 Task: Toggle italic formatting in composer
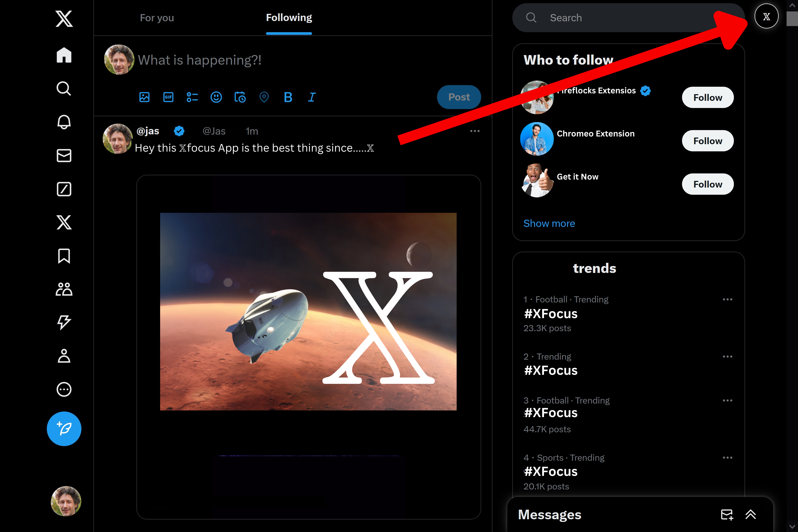[311, 97]
